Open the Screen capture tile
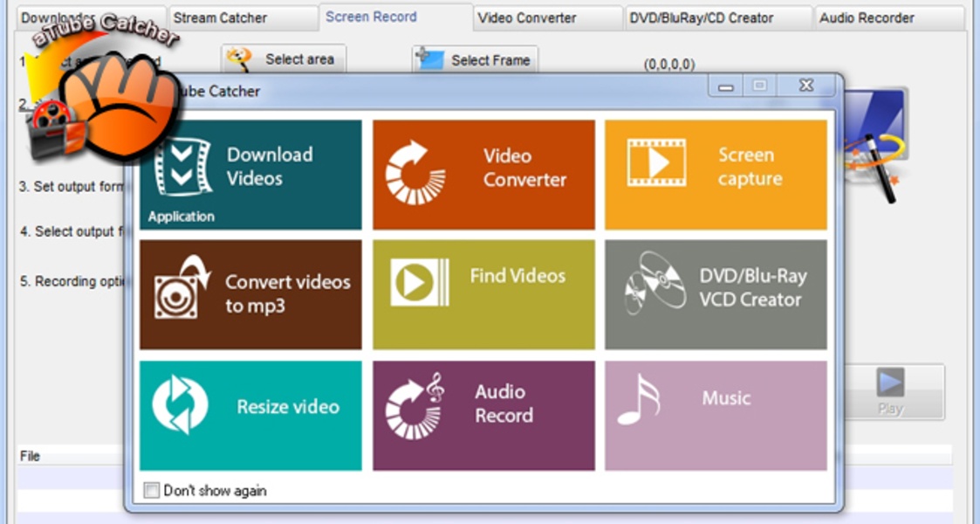Screen dimensions: 980x524 (716, 175)
